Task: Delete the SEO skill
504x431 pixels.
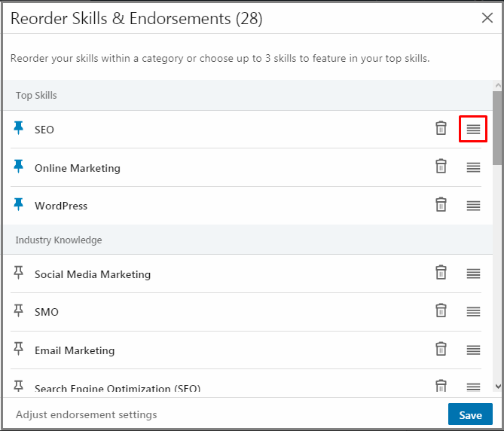Action: pyautogui.click(x=441, y=129)
